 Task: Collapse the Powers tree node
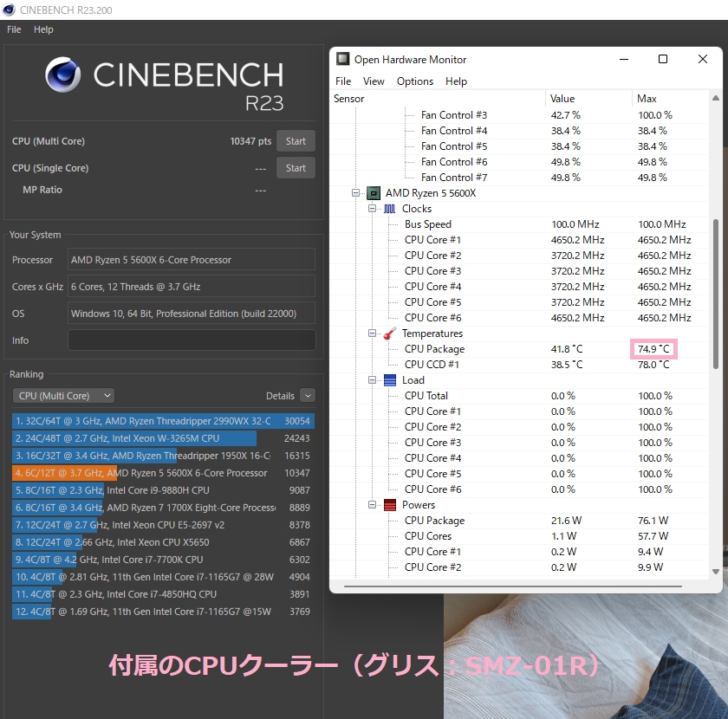(372, 504)
